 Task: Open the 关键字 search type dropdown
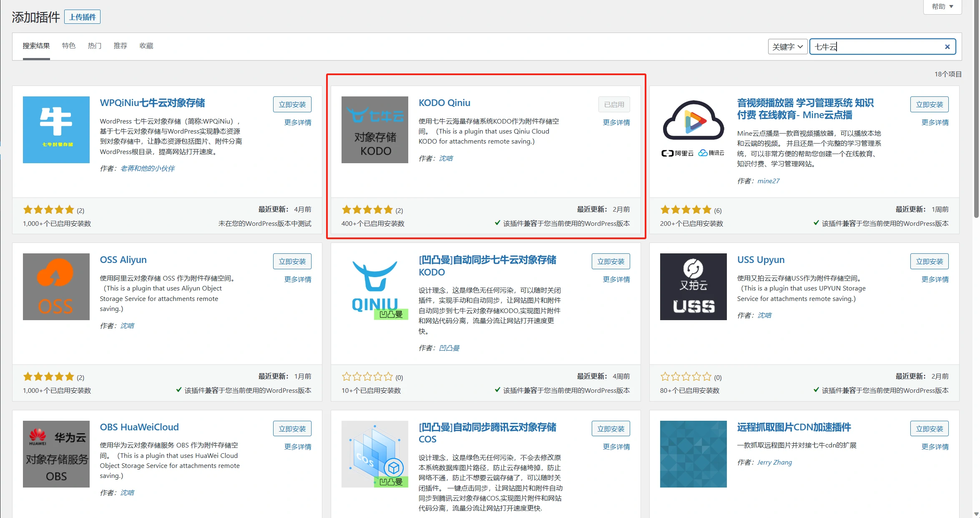(x=788, y=47)
